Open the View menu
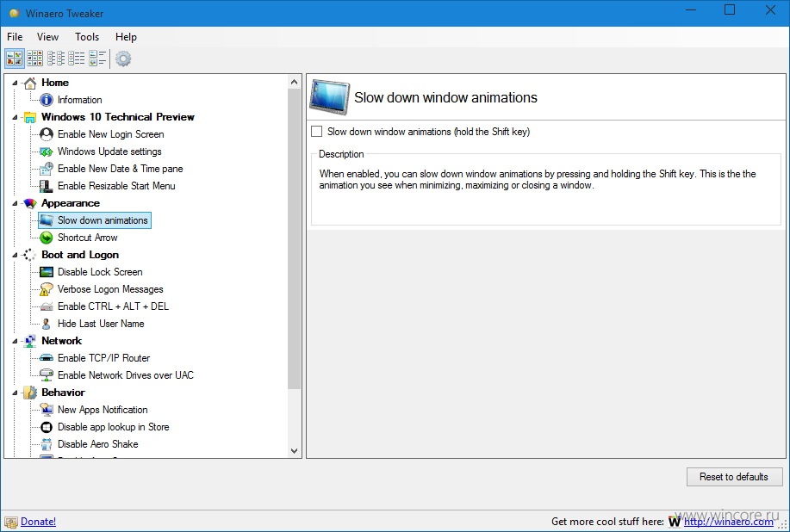 (47, 37)
